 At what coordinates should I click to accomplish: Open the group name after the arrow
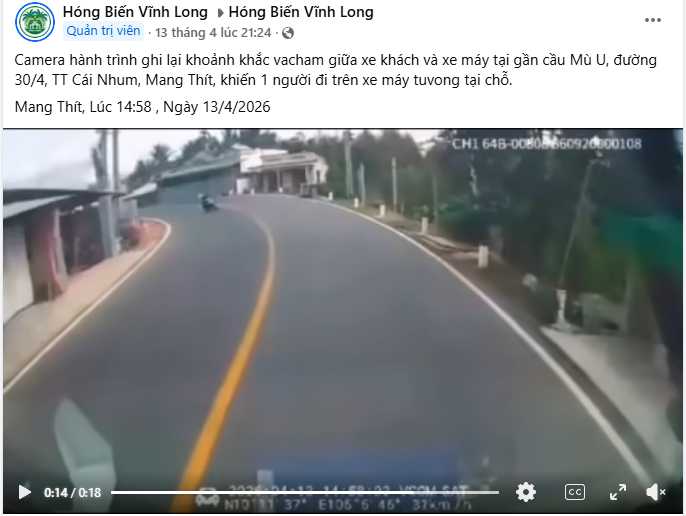[x=301, y=12]
